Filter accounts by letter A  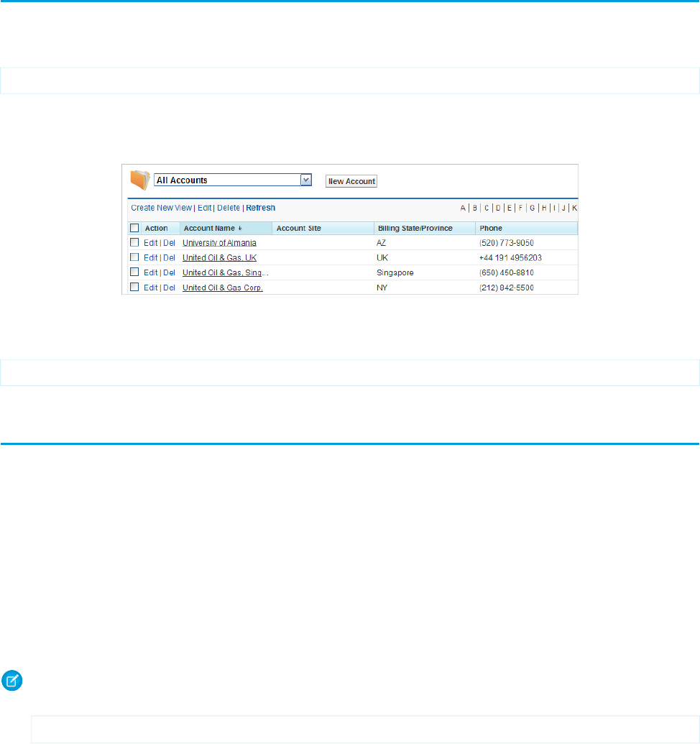tap(463, 208)
